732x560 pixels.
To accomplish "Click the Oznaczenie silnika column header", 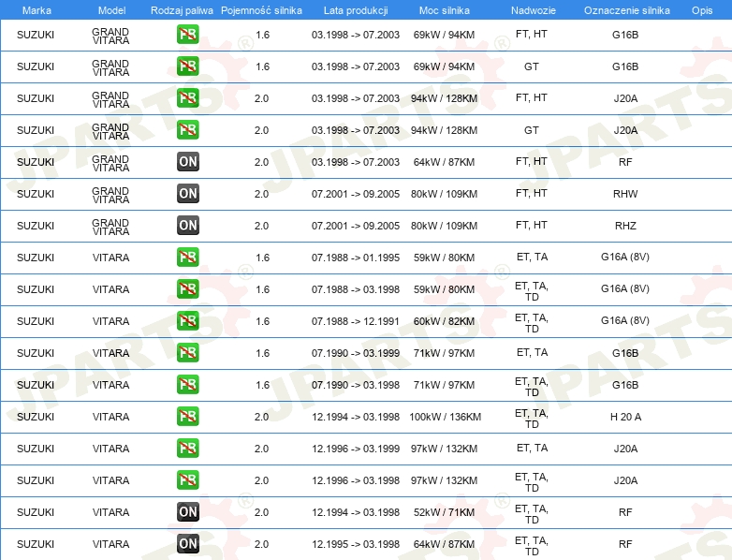I will coord(626,10).
